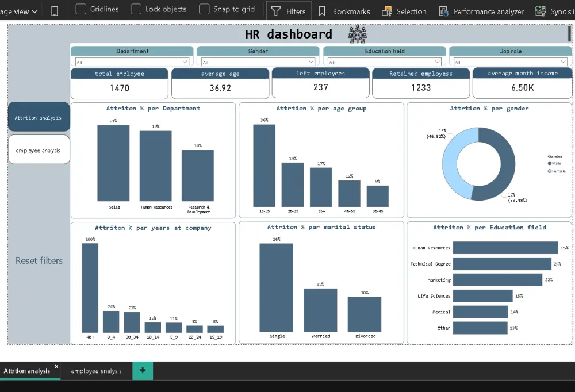The width and height of the screenshot is (575, 392).
Task: Add a new report page with the plus icon
Action: (x=143, y=371)
